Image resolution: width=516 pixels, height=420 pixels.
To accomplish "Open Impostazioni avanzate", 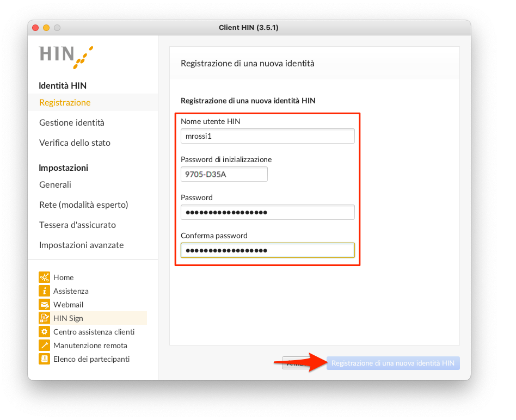I will click(81, 245).
